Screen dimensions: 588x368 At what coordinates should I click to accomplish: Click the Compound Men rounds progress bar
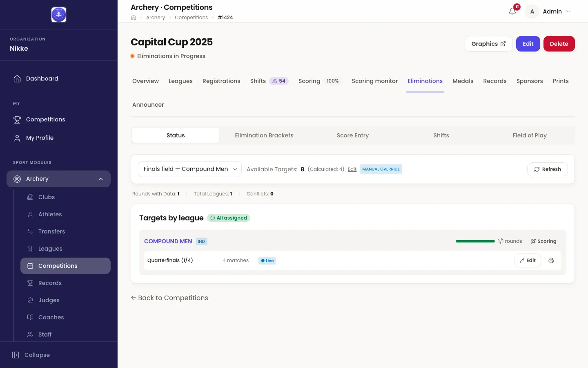475,241
